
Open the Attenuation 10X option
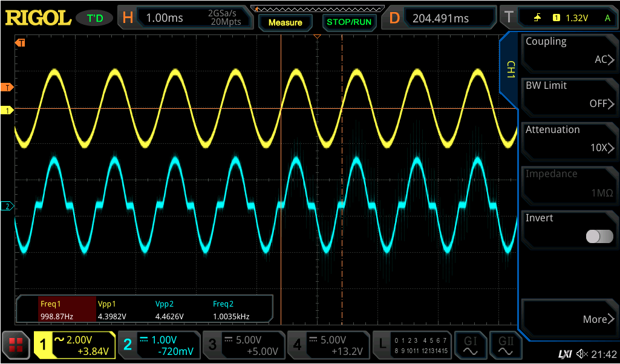(570, 141)
